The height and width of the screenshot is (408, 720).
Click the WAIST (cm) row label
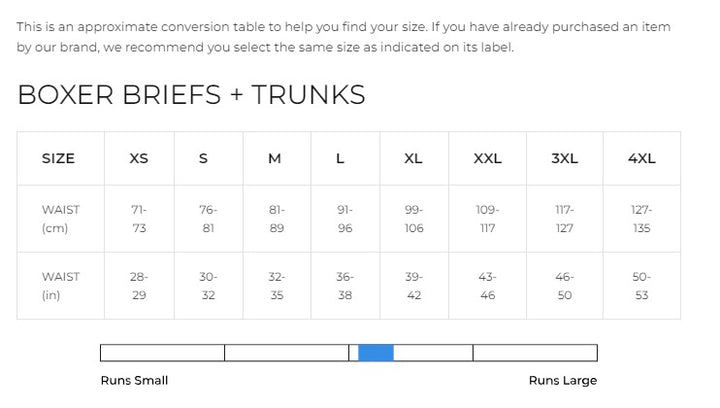coord(60,219)
